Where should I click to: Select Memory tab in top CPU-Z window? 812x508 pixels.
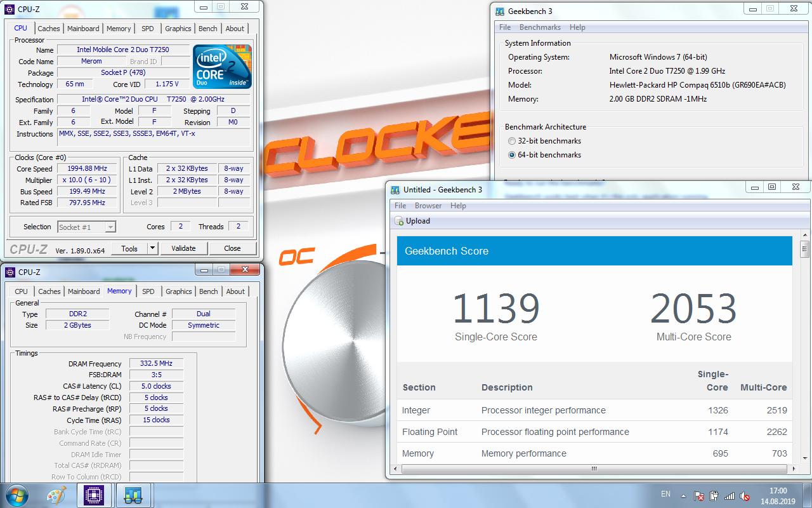click(119, 29)
